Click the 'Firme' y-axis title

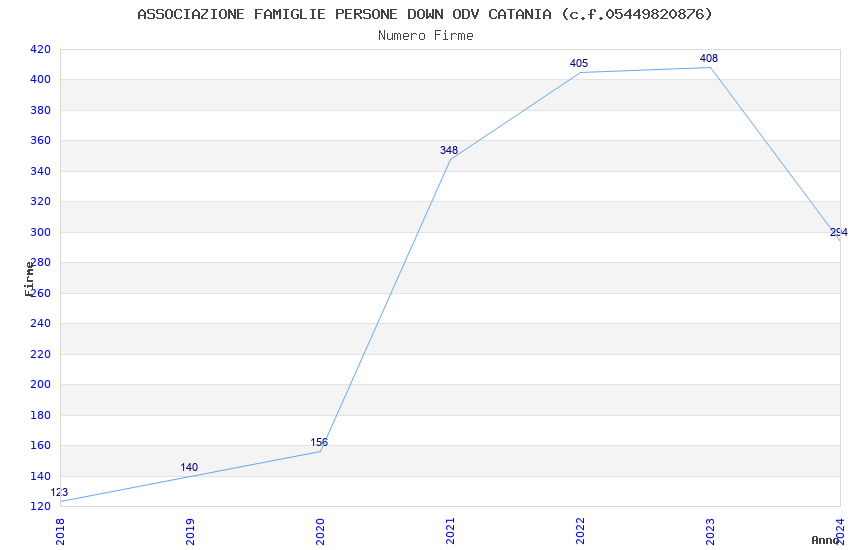[29, 279]
